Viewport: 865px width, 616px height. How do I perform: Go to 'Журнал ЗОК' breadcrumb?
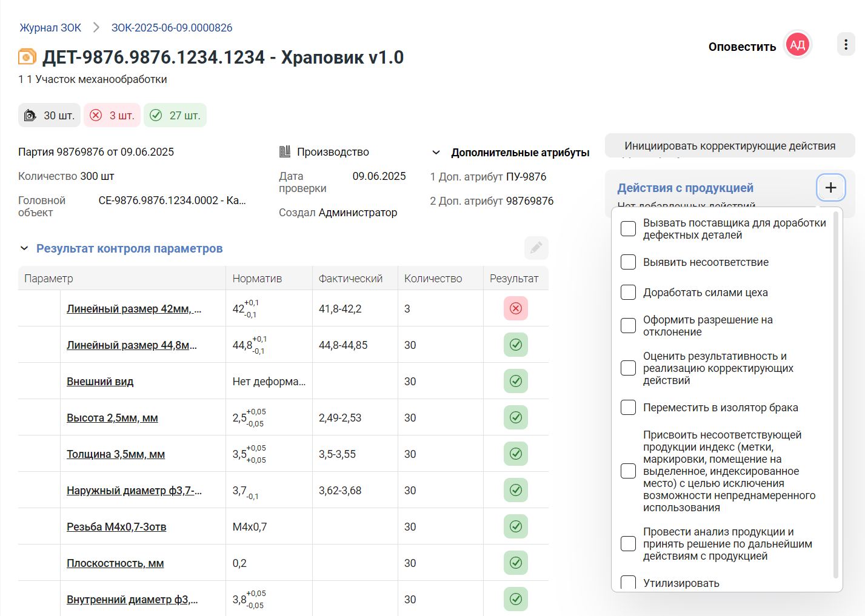[x=50, y=28]
